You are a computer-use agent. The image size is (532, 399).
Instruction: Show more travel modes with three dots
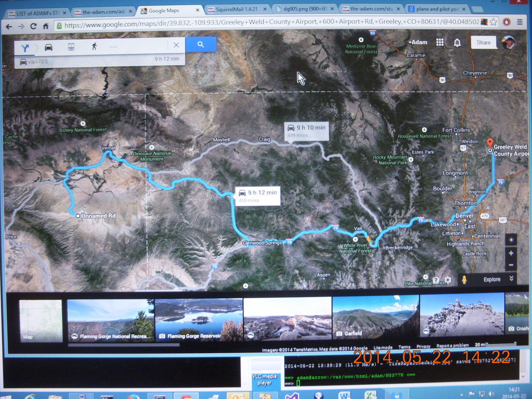click(x=113, y=47)
